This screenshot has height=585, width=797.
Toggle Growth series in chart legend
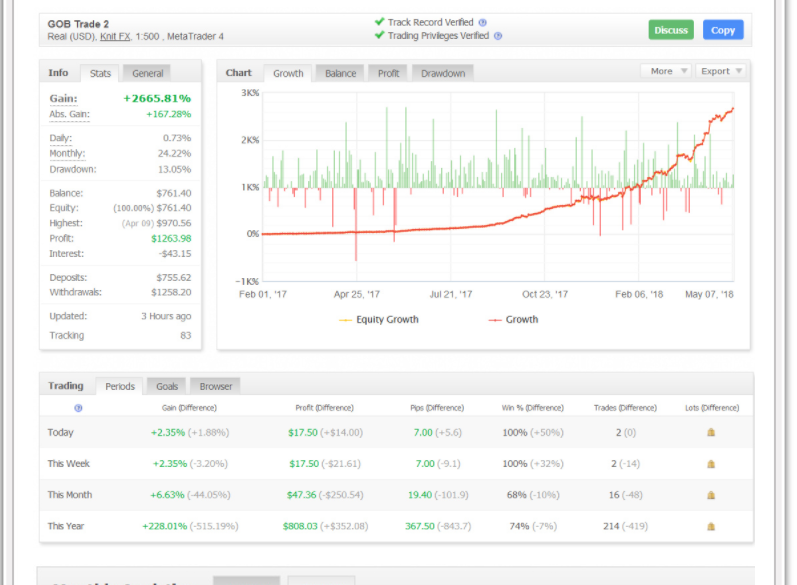pos(513,320)
